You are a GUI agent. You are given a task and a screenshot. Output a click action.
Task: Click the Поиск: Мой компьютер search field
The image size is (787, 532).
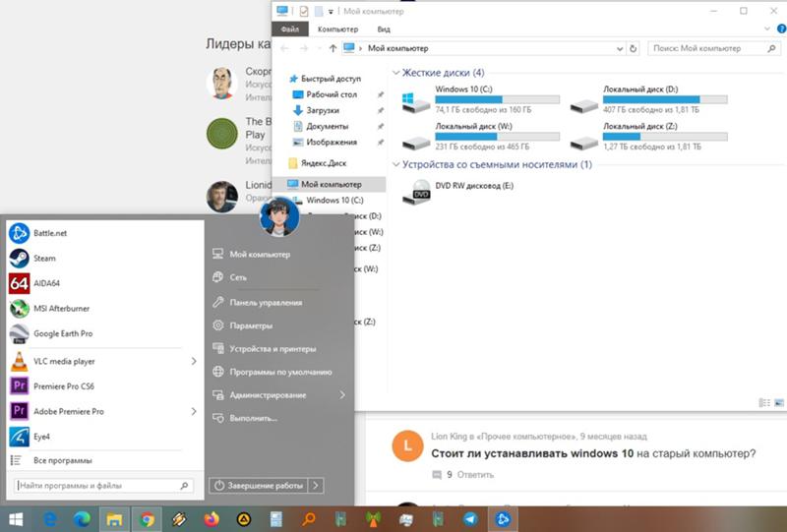[x=714, y=48]
